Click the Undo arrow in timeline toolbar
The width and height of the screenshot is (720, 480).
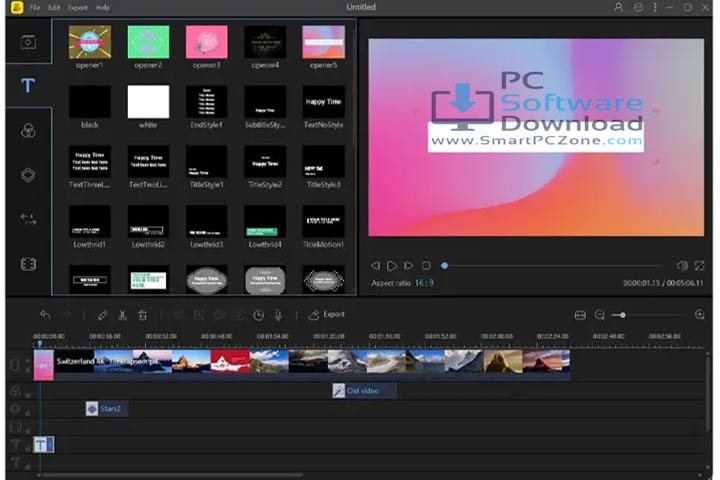tap(45, 315)
